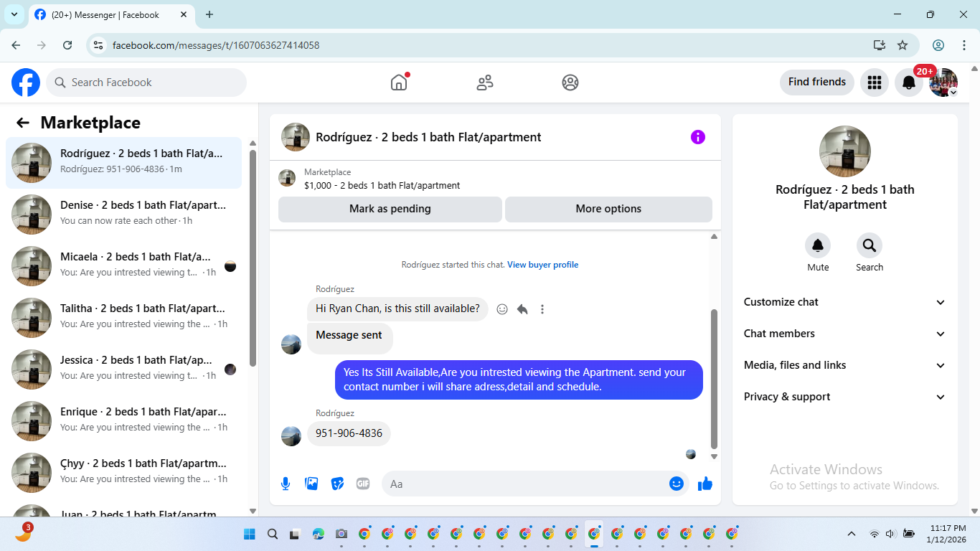Bookmark this page with star icon

903,45
